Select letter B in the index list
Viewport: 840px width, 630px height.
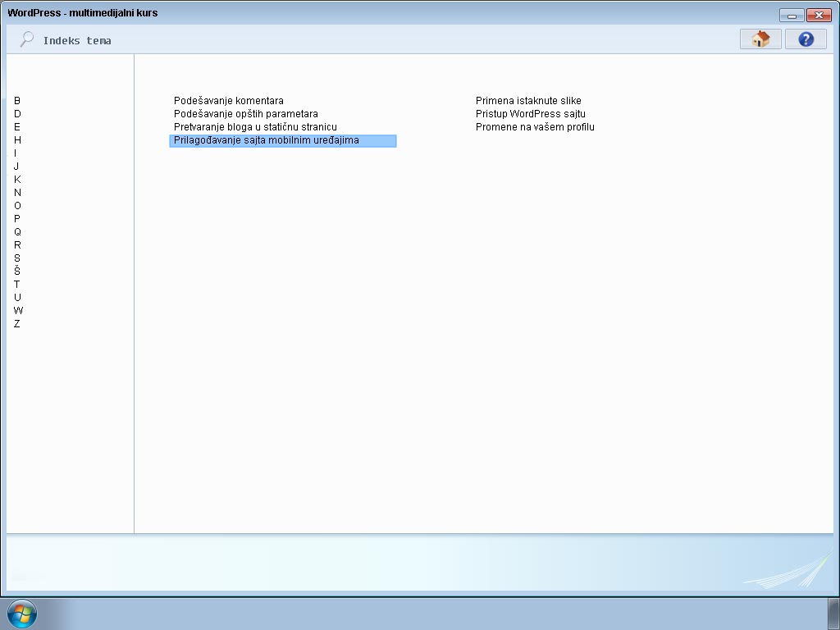coord(17,101)
